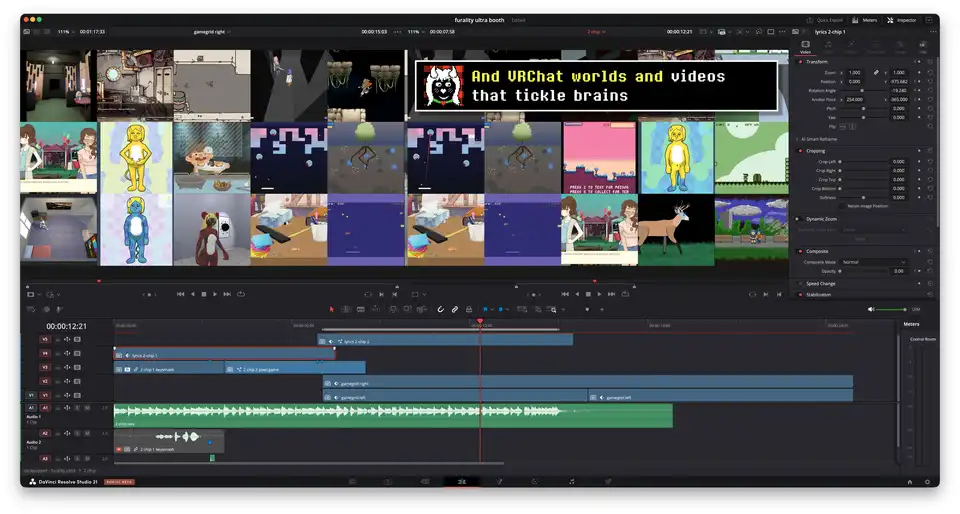Solo the Audio 2 track

coord(77,433)
